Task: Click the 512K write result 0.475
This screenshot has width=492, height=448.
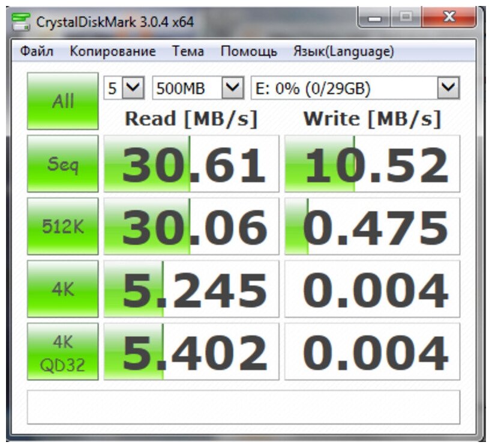Action: pyautogui.click(x=373, y=226)
